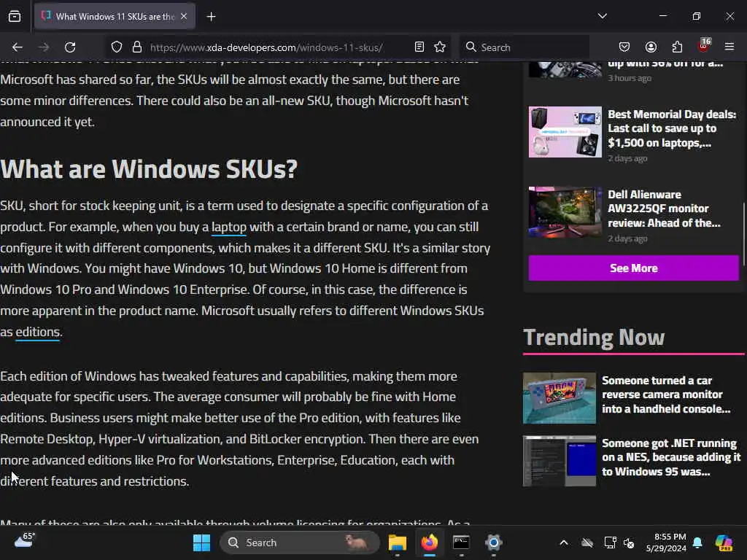Open 'Best Memorial Day deals' article link
The height and width of the screenshot is (560, 747).
(672, 128)
